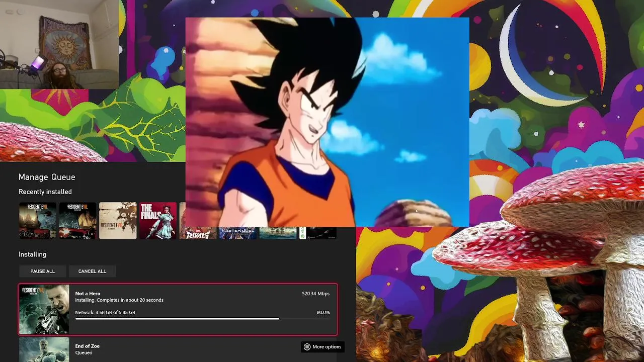644x362 pixels.
Task: Click the 80.0% progress value
Action: pos(323,312)
